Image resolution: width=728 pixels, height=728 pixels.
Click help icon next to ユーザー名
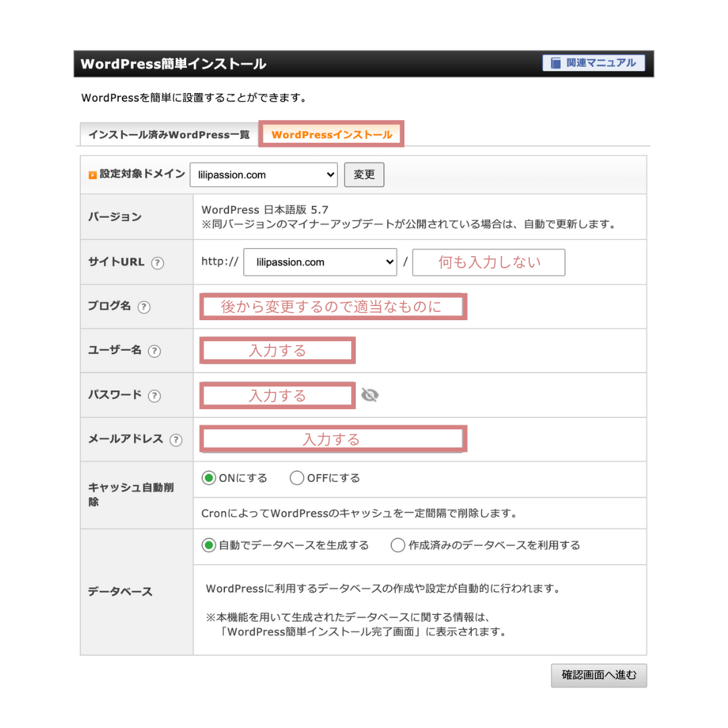pyautogui.click(x=154, y=351)
